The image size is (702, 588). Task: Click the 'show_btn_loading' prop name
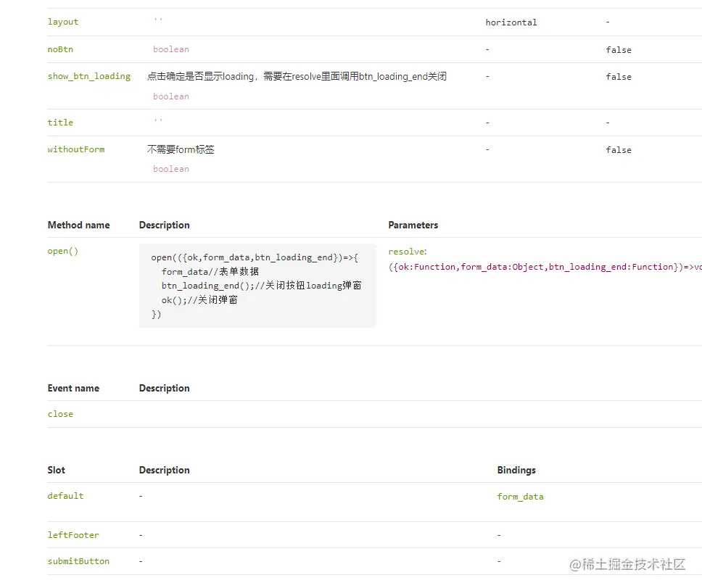click(x=89, y=77)
